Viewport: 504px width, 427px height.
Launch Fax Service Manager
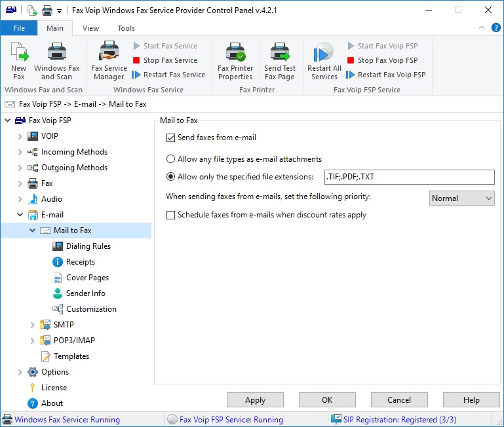(109, 61)
